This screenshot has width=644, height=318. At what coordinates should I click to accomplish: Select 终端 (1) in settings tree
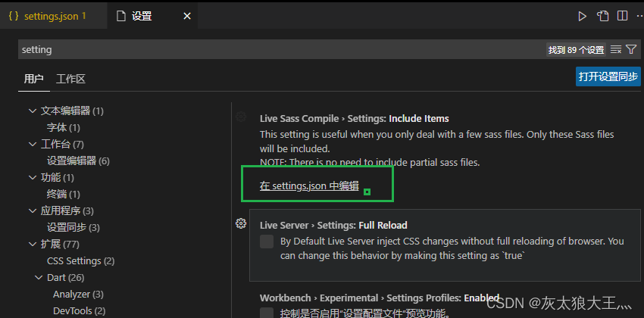click(x=63, y=194)
